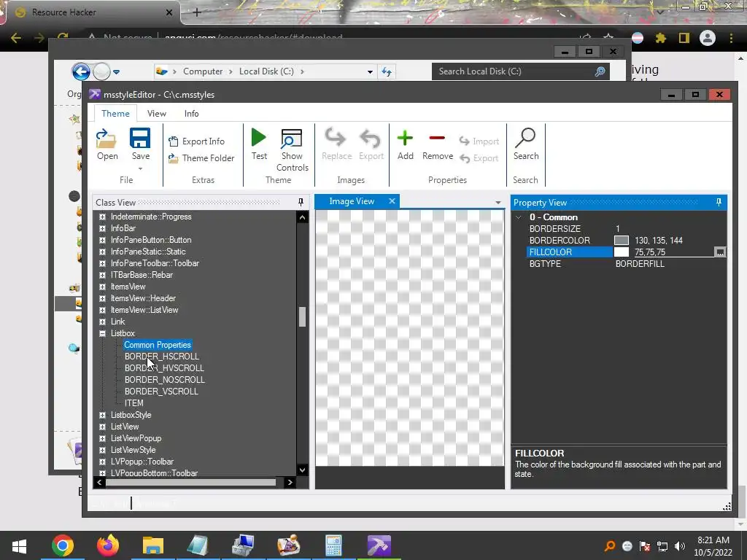The image size is (747, 560).
Task: Open the View ribbon tab
Action: 156,113
